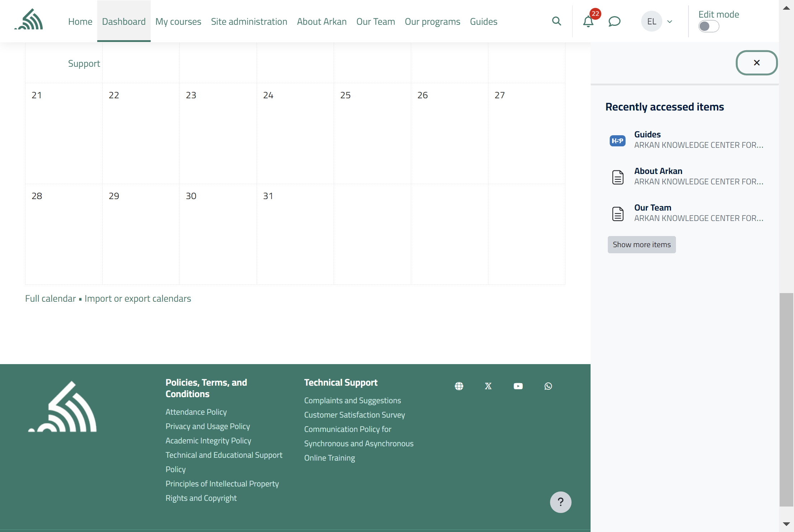The image size is (794, 532).
Task: Click the Arkan logo in header
Action: [x=29, y=19]
